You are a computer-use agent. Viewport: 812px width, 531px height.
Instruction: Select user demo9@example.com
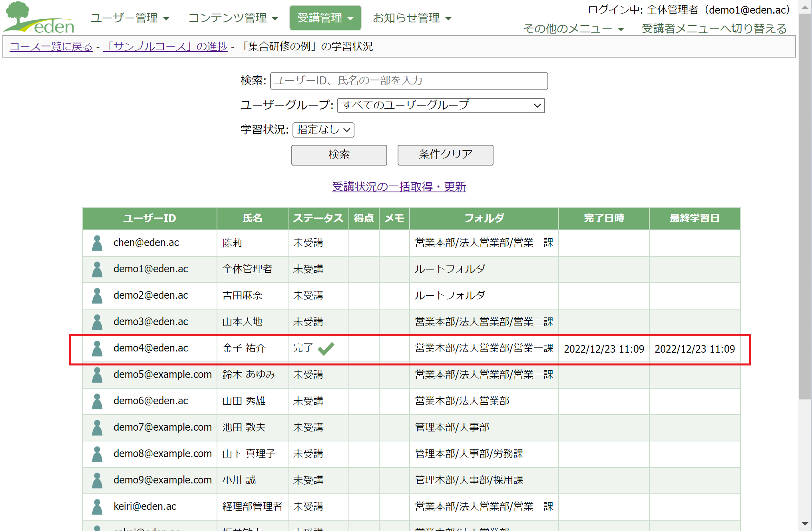pyautogui.click(x=163, y=480)
